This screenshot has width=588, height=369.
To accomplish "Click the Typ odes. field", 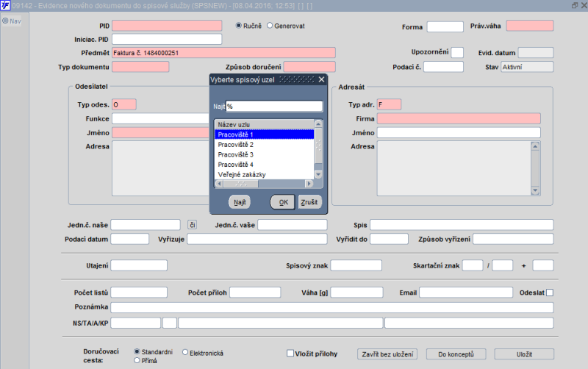I will (124, 104).
